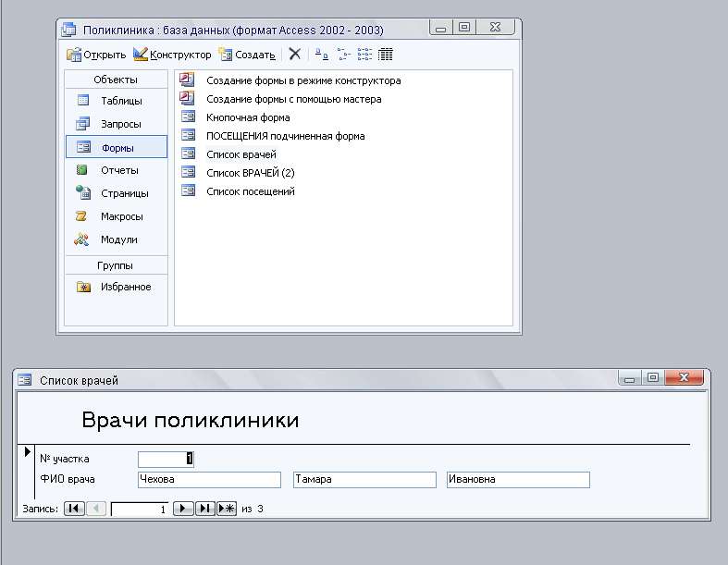This screenshot has width=728, height=565.
Task: Click the Ивановна patronymic field
Action: pos(518,480)
